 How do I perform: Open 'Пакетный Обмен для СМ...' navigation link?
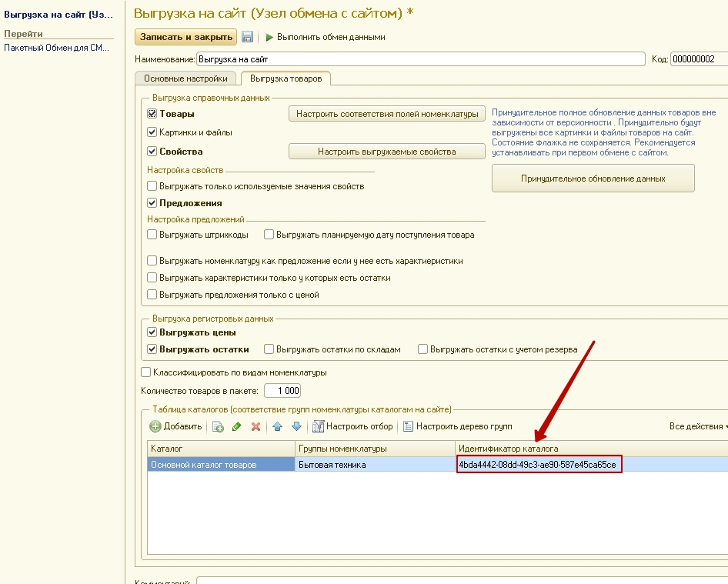[x=57, y=48]
